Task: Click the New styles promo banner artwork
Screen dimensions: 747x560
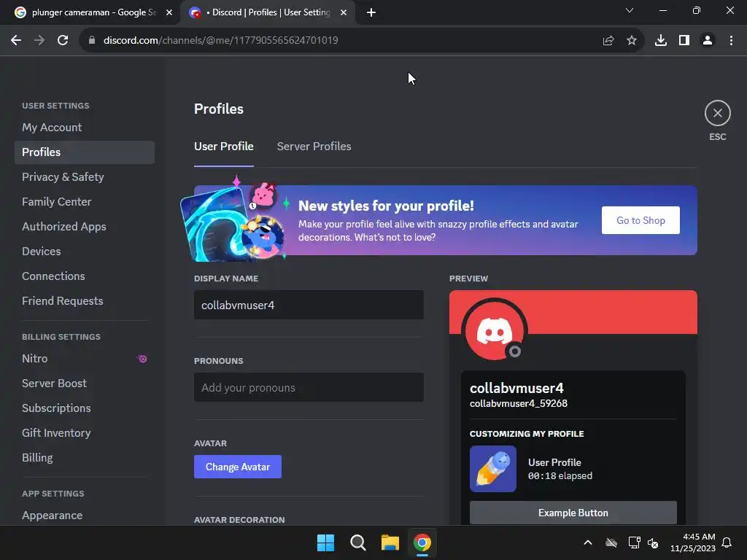Action: [233, 220]
